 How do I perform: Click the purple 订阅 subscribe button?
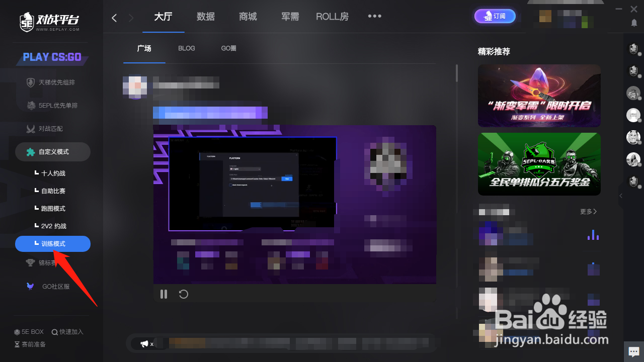click(495, 16)
